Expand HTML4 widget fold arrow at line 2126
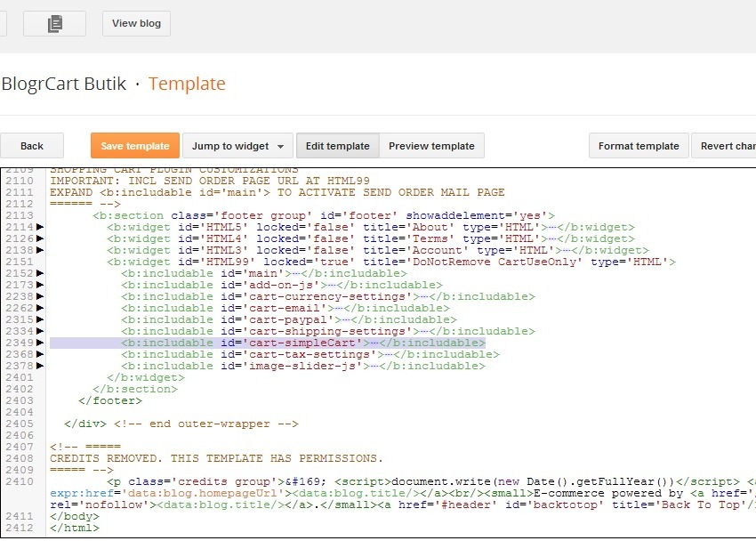 tap(40, 238)
